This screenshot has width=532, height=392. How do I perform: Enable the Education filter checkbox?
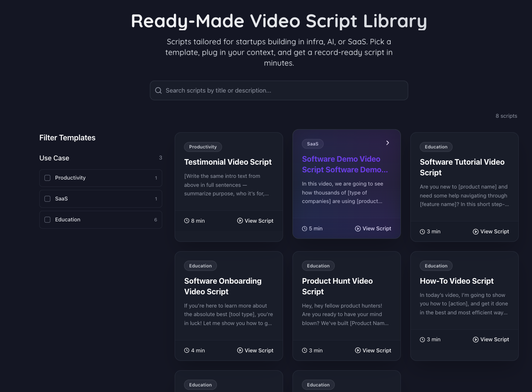(x=47, y=219)
